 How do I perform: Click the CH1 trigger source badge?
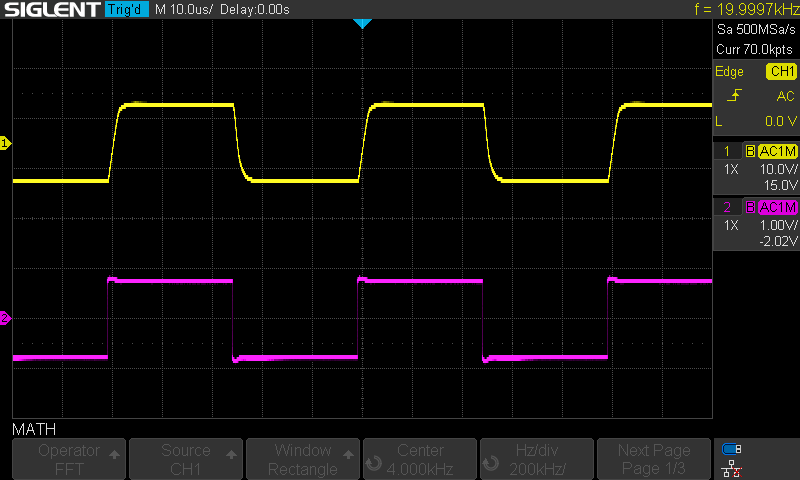pyautogui.click(x=781, y=71)
